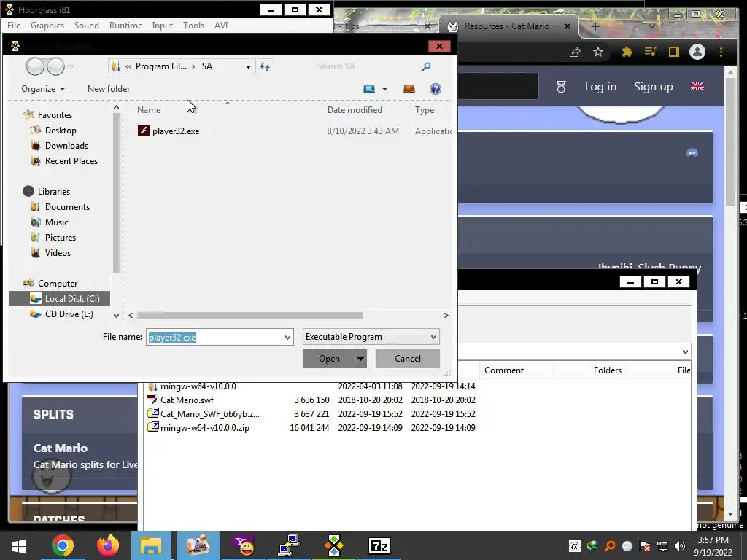Click the browser profile avatar icon

(x=697, y=52)
